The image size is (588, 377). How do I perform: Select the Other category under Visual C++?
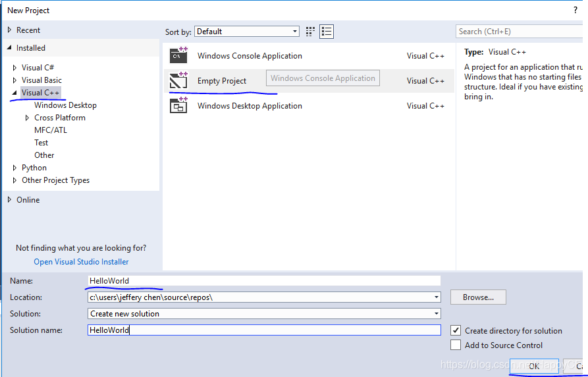(x=44, y=155)
